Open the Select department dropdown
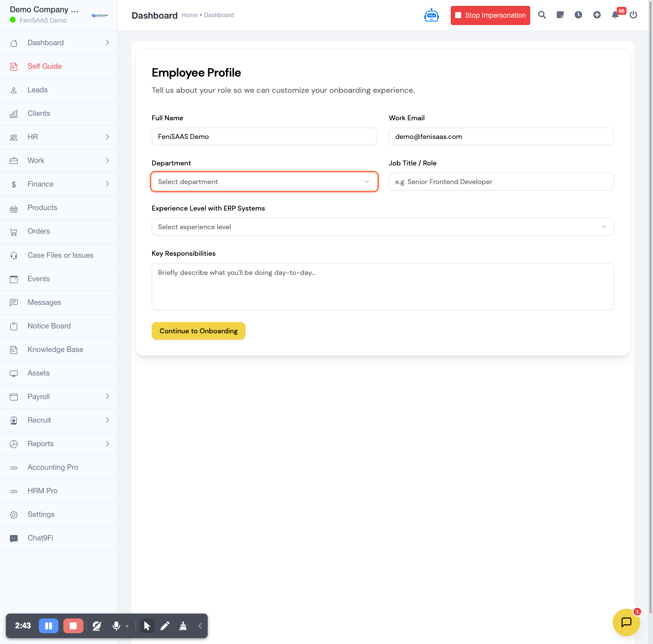This screenshot has height=644, width=653. click(x=264, y=182)
